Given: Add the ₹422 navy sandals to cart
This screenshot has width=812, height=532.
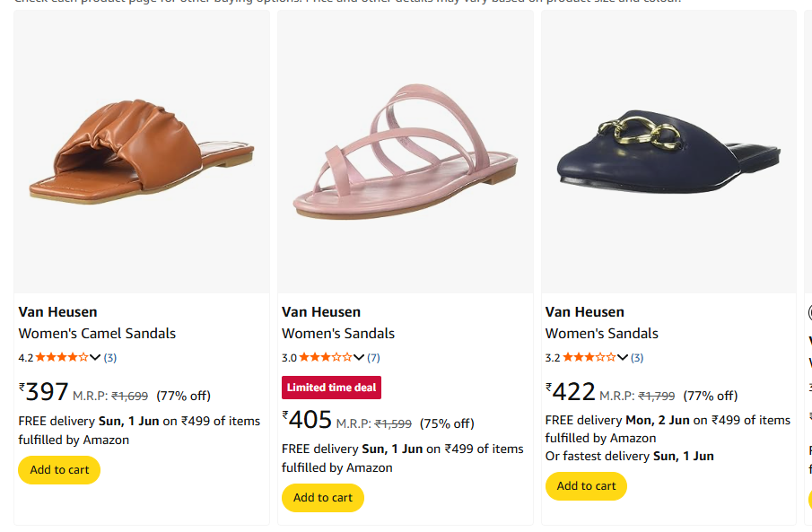Looking at the screenshot, I should point(586,486).
